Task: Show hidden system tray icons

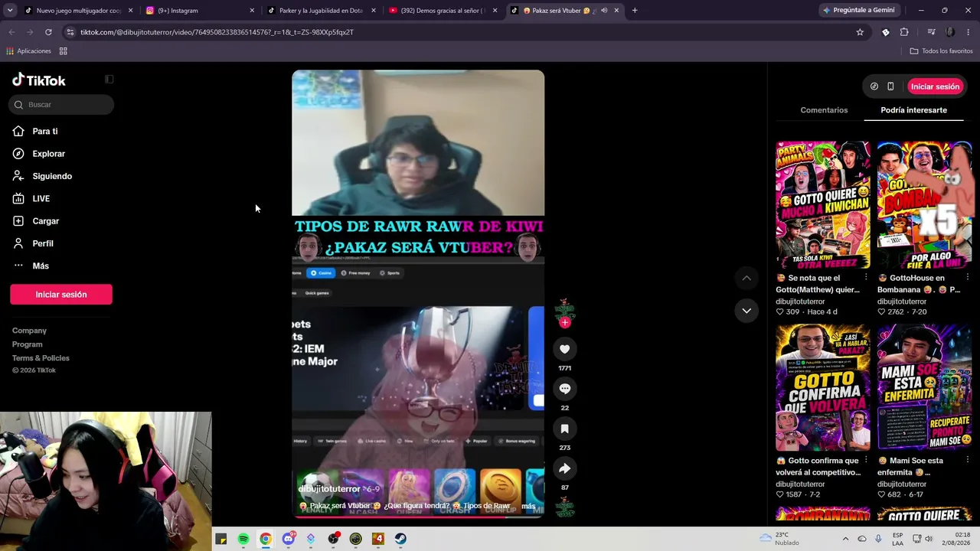Action: 845,539
